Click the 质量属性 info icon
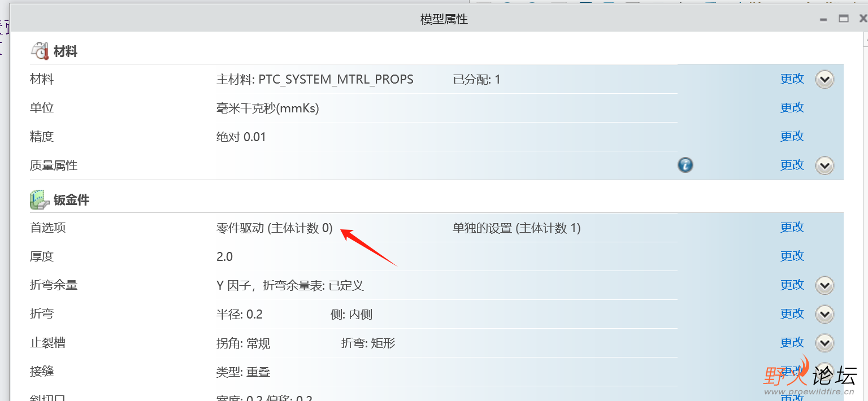 click(x=685, y=165)
